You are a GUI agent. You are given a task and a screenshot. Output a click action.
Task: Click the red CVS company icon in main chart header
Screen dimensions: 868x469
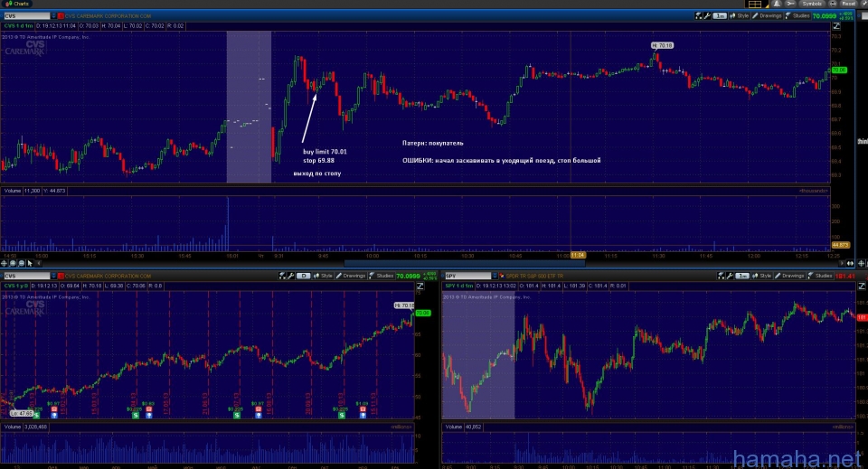[x=61, y=16]
